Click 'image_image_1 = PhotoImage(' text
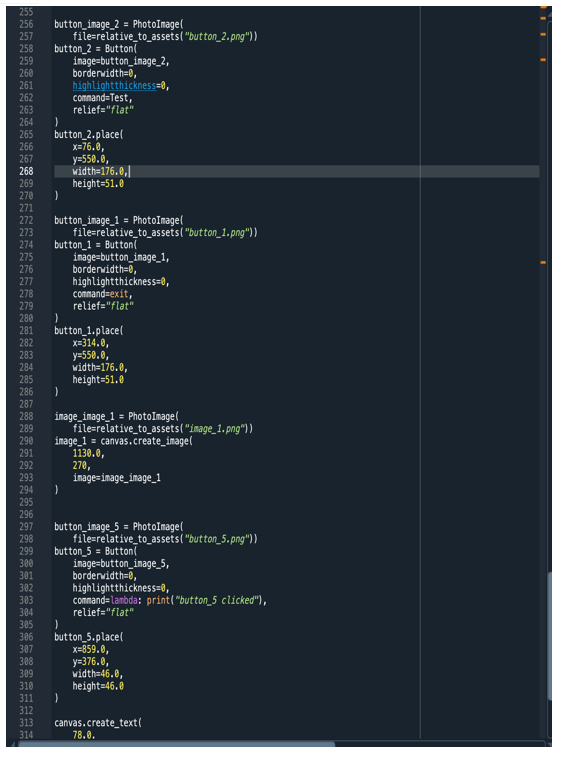Screen dimensions: 576x764 point(116,417)
